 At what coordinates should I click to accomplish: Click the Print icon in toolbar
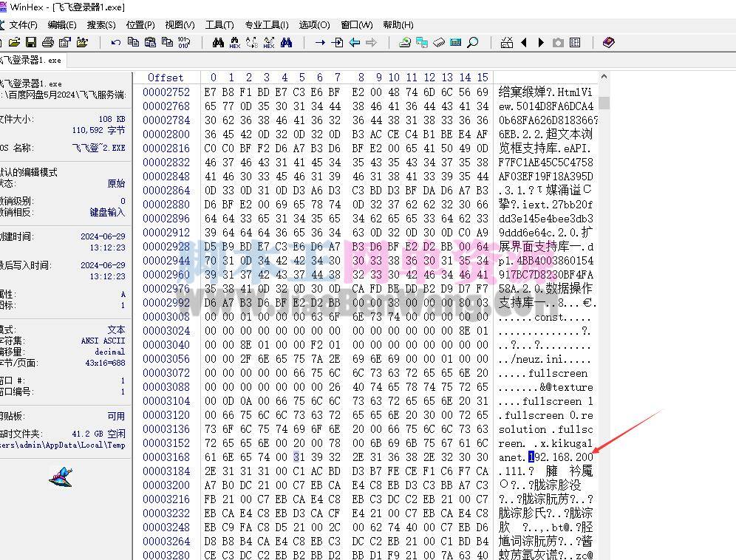click(48, 43)
